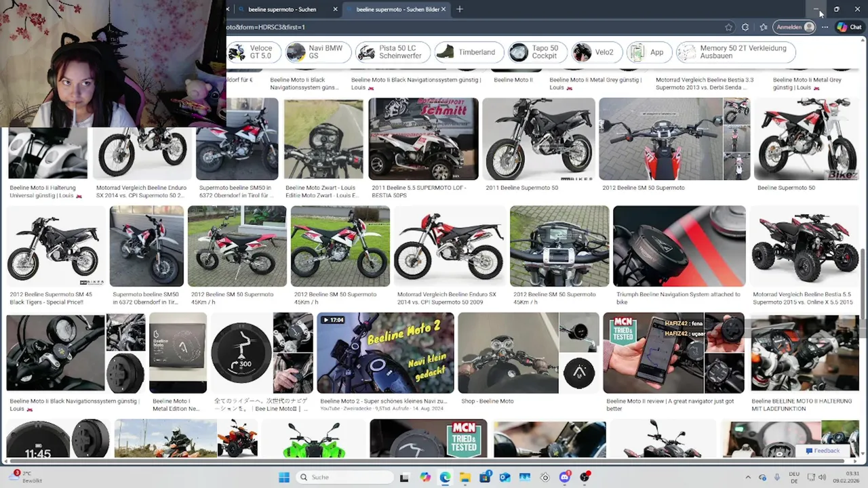
Task: Open File Explorer from taskbar
Action: (x=465, y=477)
